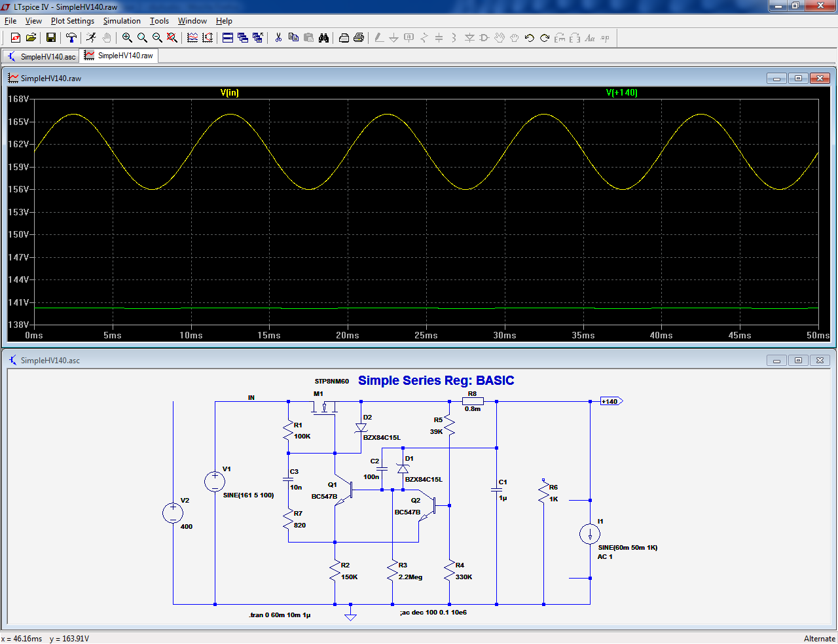Click the Redo arrow icon
This screenshot has height=644, width=838.
[x=545, y=38]
